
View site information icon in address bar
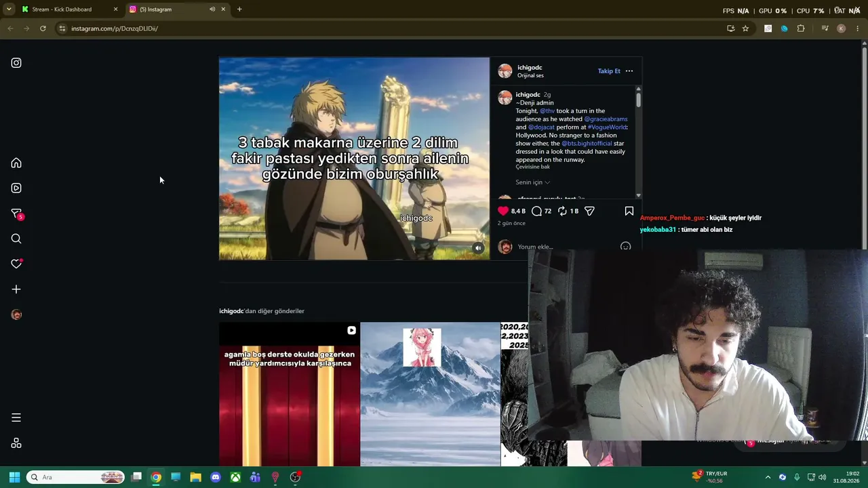62,28
